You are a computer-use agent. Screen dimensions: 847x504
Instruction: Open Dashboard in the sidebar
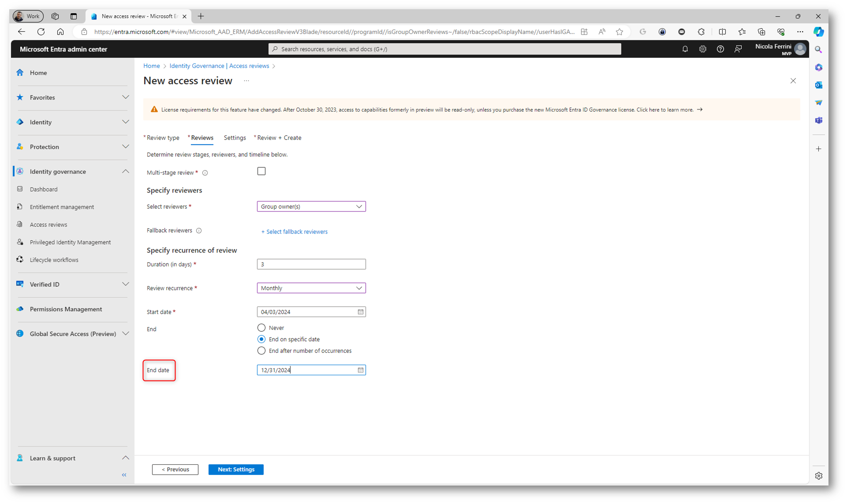[x=44, y=189]
